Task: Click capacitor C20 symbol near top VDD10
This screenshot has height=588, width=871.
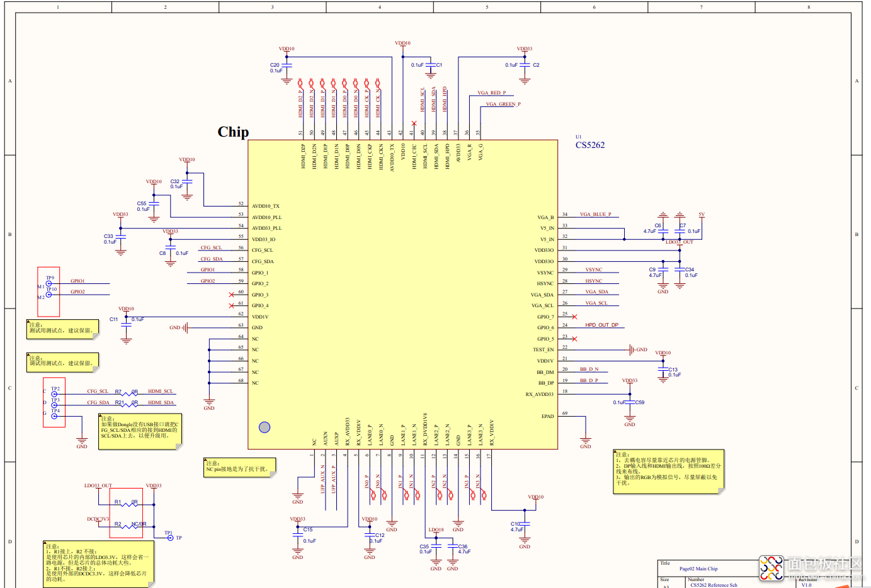Action: [x=287, y=65]
